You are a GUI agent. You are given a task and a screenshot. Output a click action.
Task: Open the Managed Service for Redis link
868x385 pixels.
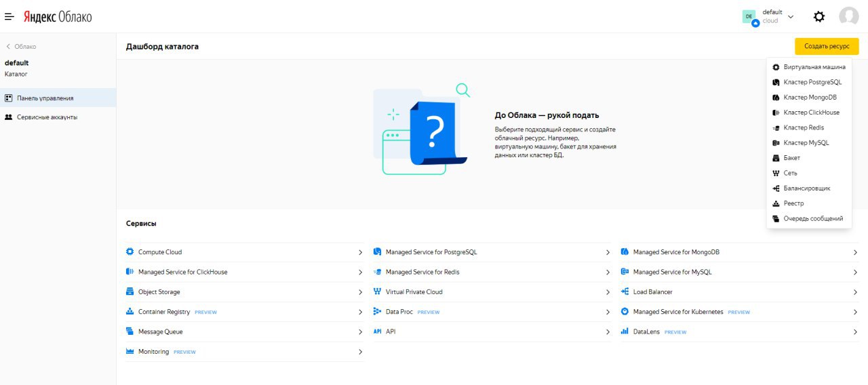click(x=422, y=272)
